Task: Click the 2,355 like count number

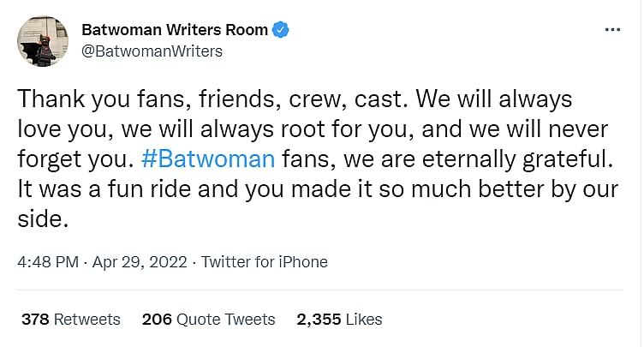Action: click(x=319, y=320)
